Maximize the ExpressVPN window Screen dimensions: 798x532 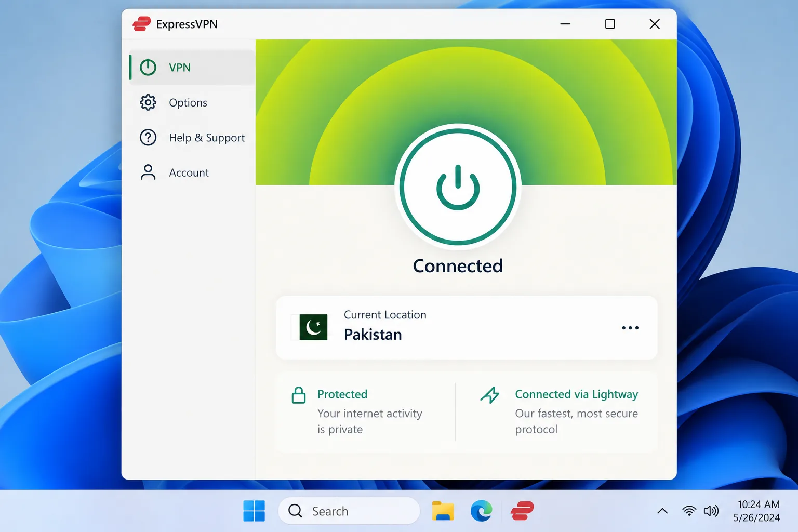pos(610,24)
